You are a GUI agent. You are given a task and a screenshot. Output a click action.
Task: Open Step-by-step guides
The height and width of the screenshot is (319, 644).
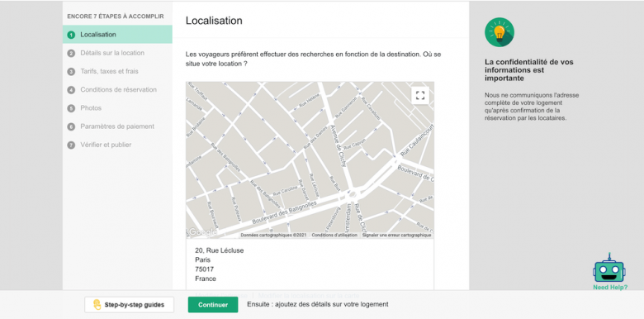click(129, 305)
